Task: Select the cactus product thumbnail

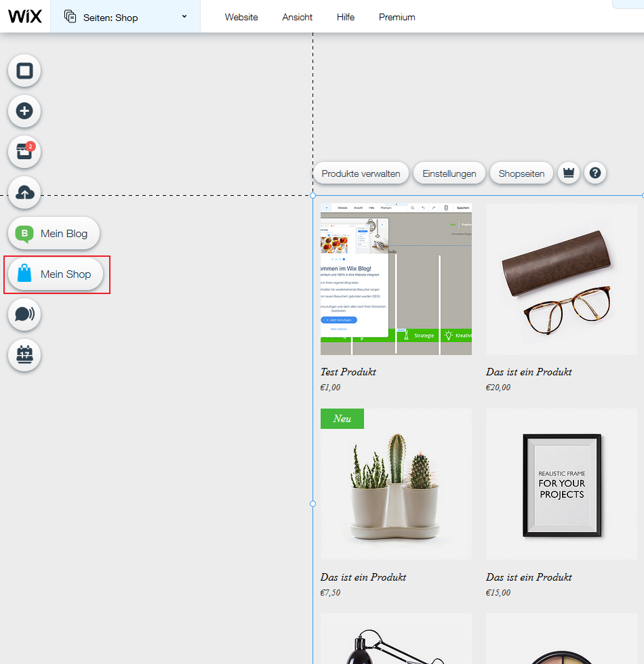Action: point(396,484)
